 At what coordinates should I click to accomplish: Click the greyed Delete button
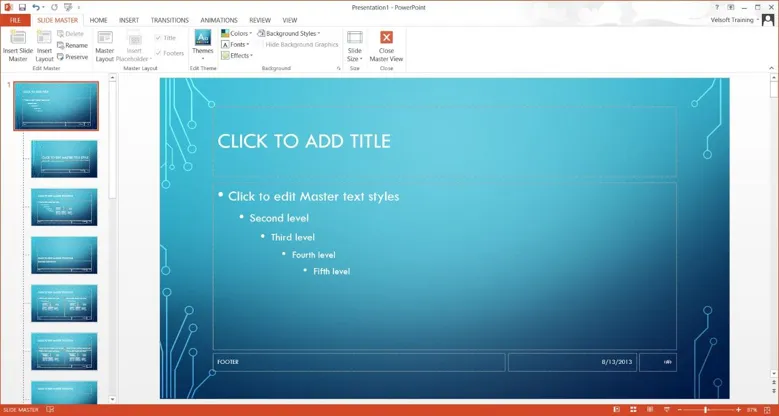point(71,34)
